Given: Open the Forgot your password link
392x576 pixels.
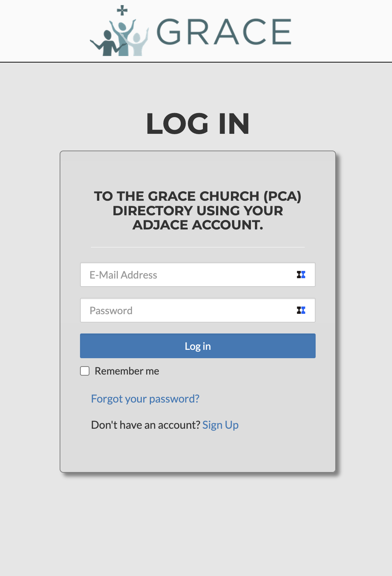Looking at the screenshot, I should click(x=145, y=399).
